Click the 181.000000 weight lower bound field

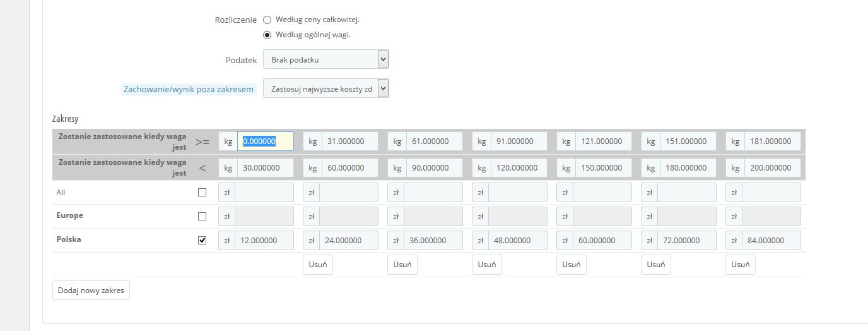(x=771, y=141)
